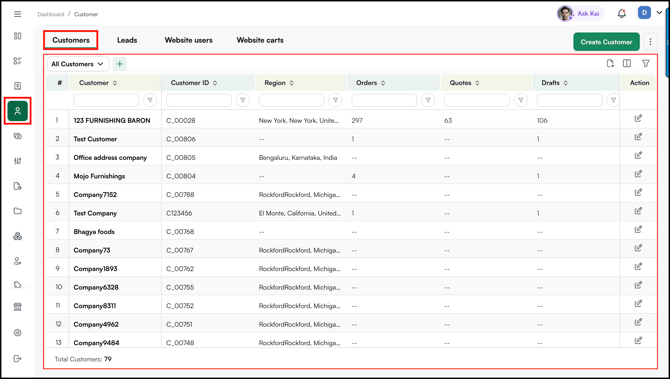Click filter icon for Orders column

point(428,100)
